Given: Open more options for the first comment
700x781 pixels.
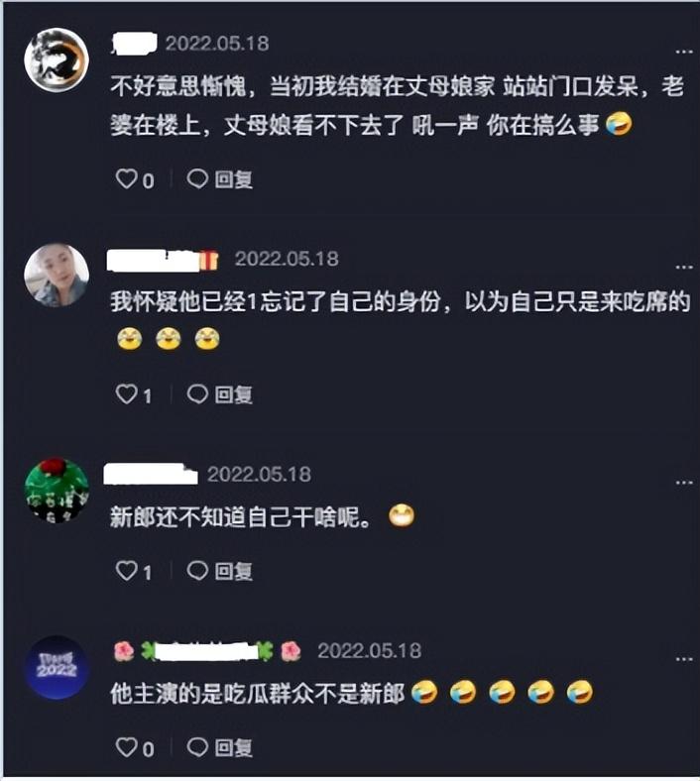Looking at the screenshot, I should click(x=684, y=52).
